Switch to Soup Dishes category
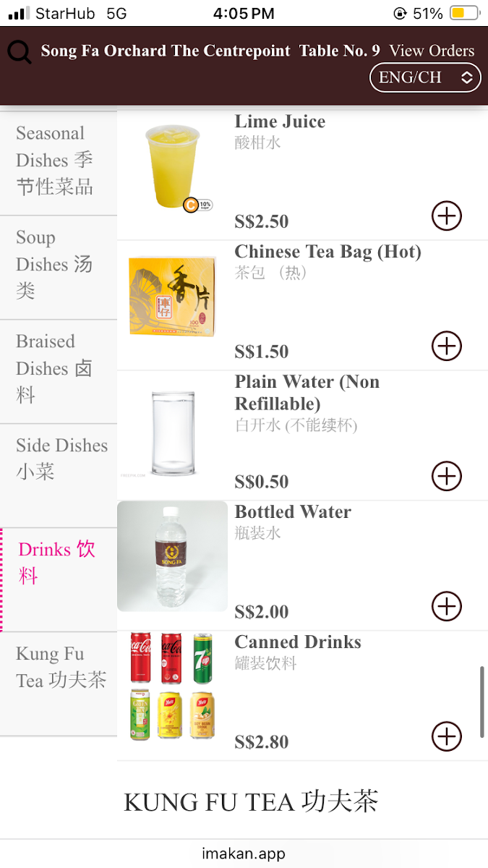Screen dimensions: 488x868 point(55,264)
